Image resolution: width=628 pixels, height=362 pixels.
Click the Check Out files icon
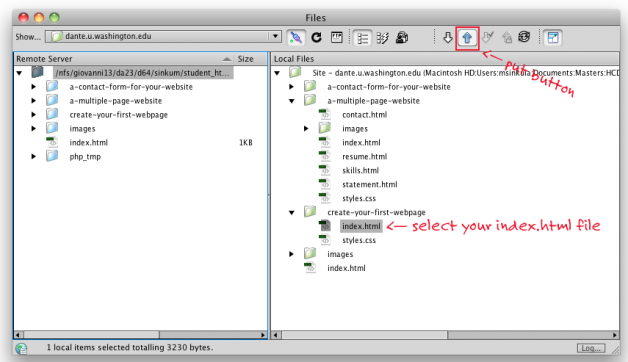pos(487,38)
